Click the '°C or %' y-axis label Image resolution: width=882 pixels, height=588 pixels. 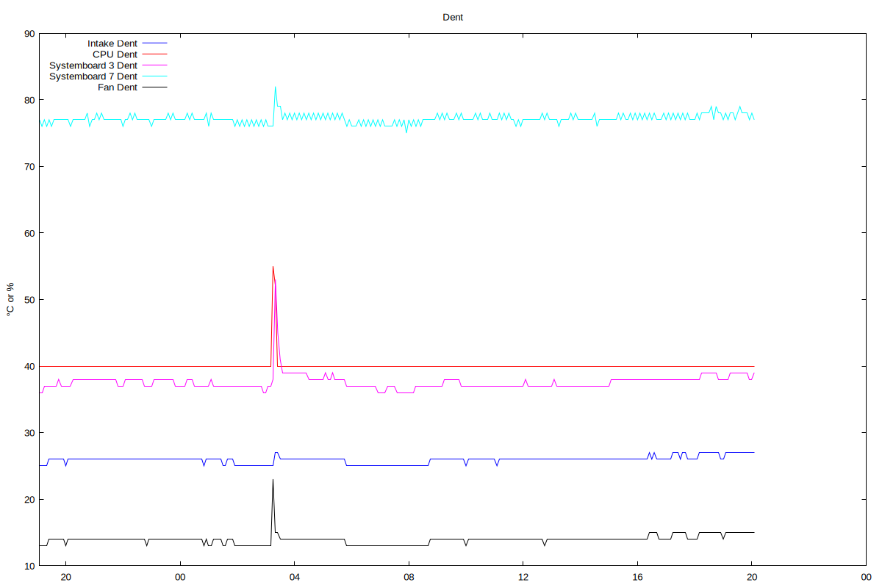pos(10,299)
